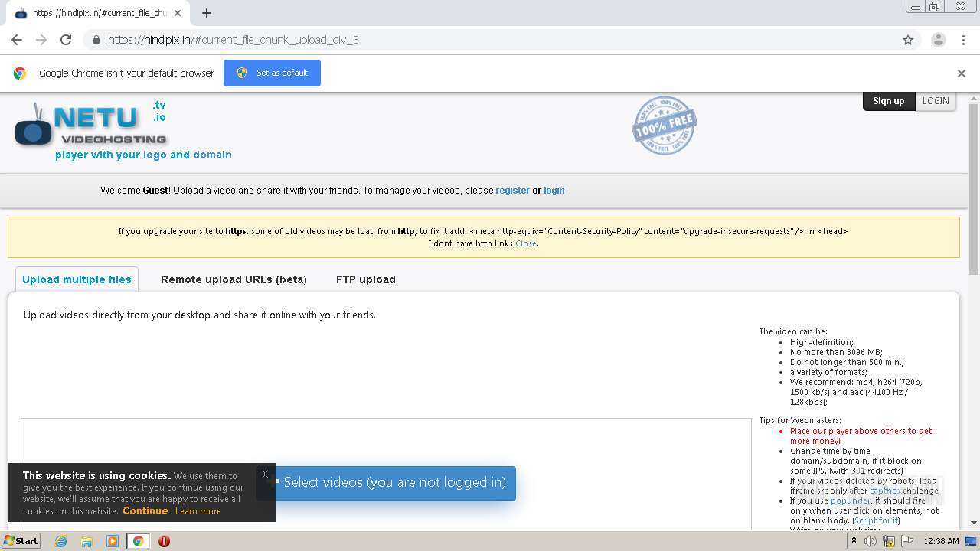Reload the current page
The width and height of the screenshot is (980, 551).
coord(66,40)
